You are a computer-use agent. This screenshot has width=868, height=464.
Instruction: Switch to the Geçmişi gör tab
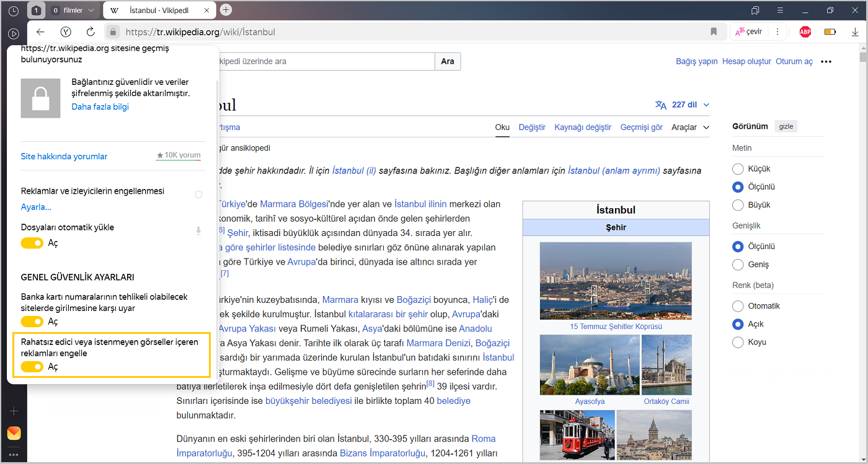click(x=641, y=128)
